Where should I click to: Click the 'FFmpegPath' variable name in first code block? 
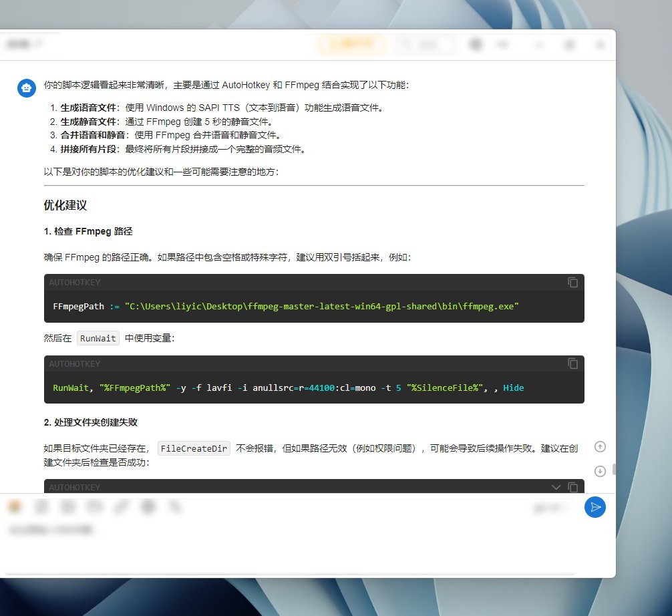point(78,307)
